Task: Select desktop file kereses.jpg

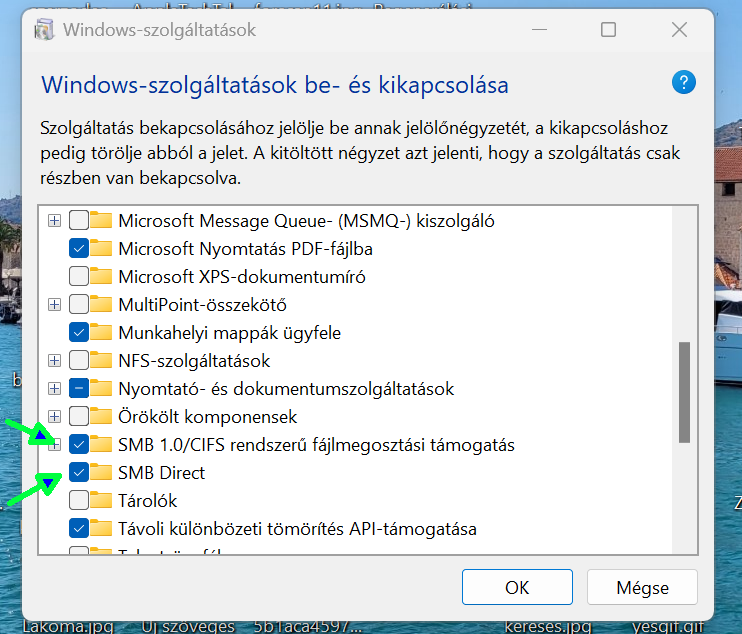Action: click(x=548, y=626)
